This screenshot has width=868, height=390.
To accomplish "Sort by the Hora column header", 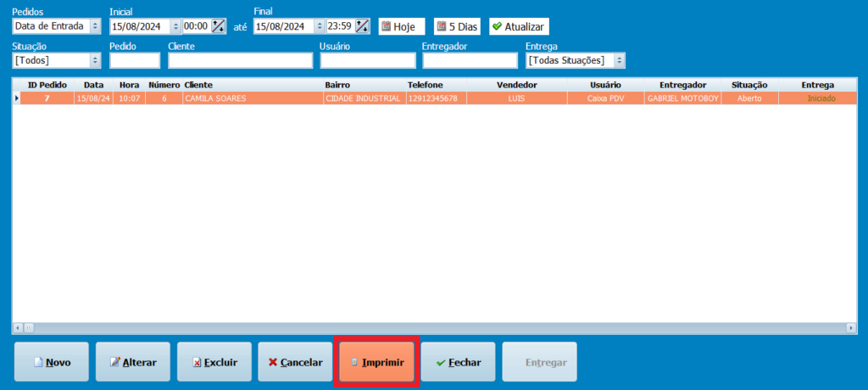I will 129,85.
